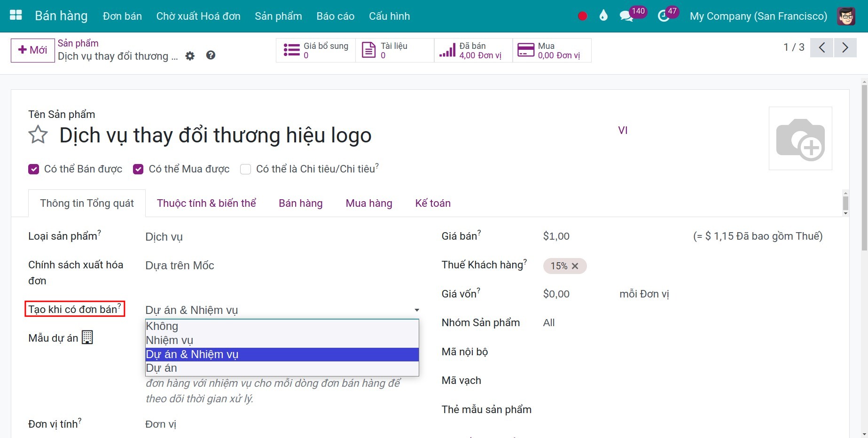Add a product image via the camera placeholder
This screenshot has height=438, width=868.
(800, 138)
